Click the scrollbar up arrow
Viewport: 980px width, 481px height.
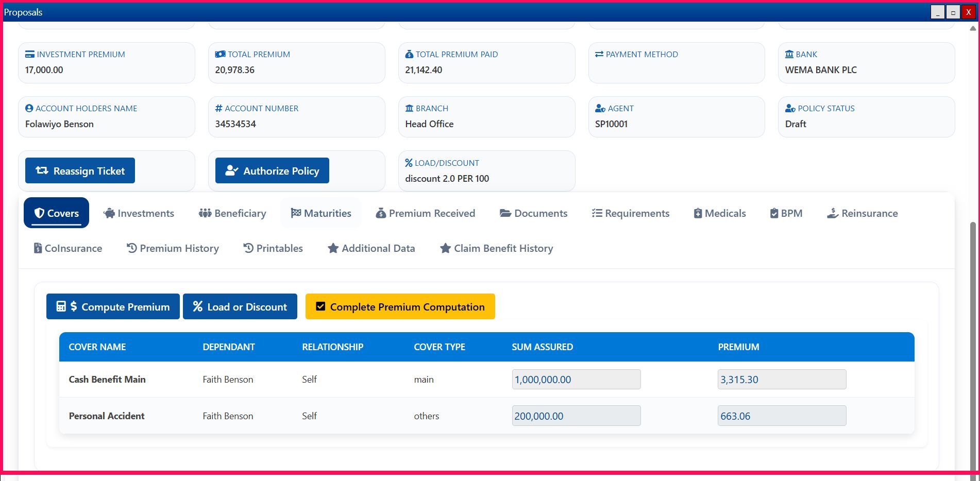pyautogui.click(x=973, y=28)
